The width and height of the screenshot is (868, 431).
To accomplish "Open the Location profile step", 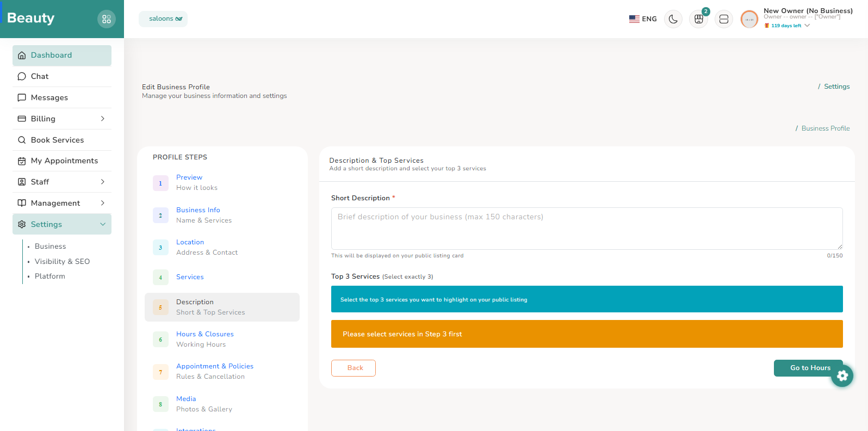I will click(222, 247).
